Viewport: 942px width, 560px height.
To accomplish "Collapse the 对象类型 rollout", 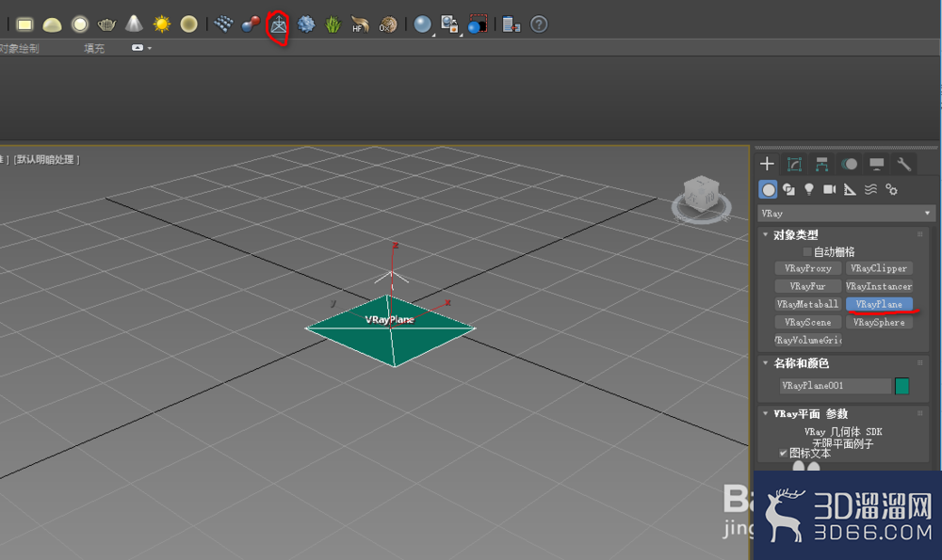I will pyautogui.click(x=766, y=233).
